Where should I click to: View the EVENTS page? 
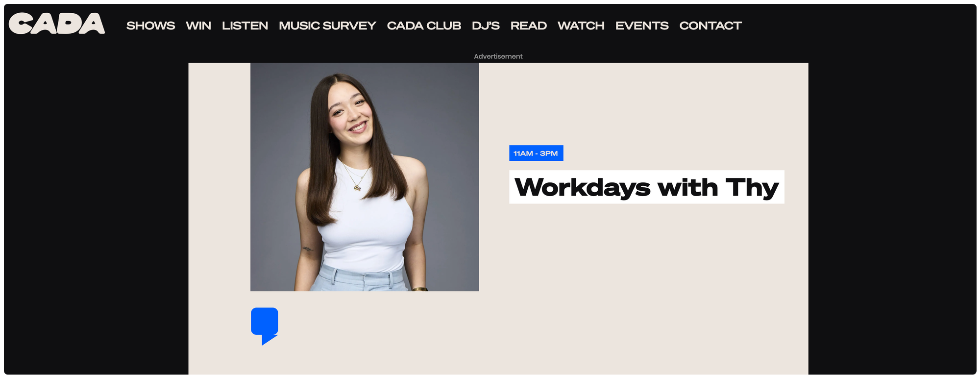pos(642,25)
